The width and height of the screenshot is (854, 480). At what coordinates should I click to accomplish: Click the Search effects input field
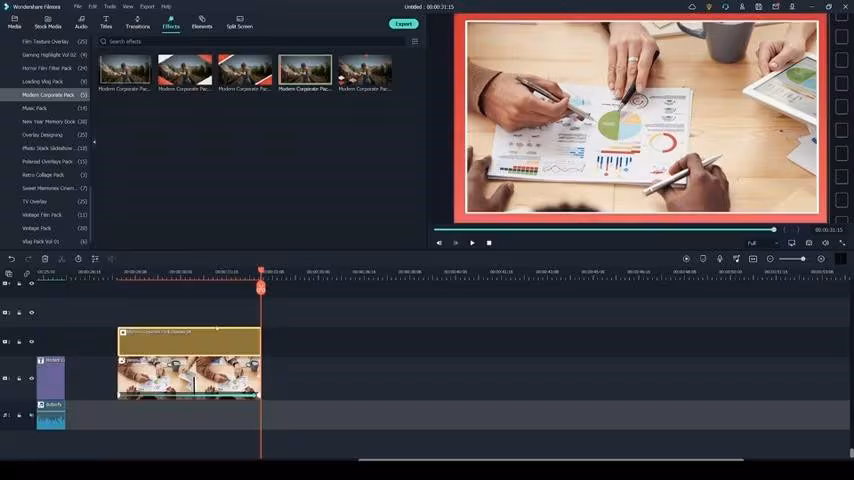(251, 41)
